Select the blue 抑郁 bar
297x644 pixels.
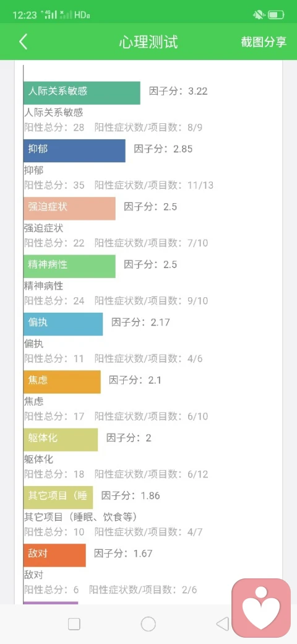click(x=74, y=150)
